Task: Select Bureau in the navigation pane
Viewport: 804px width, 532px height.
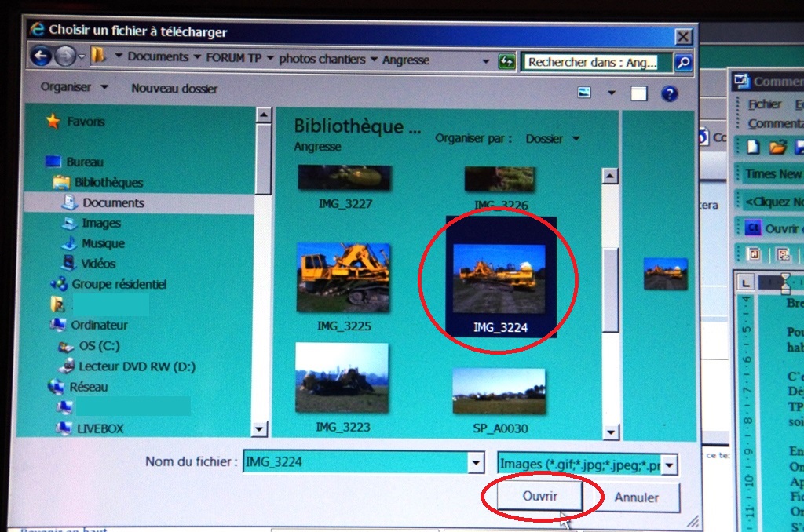Action: click(75, 162)
